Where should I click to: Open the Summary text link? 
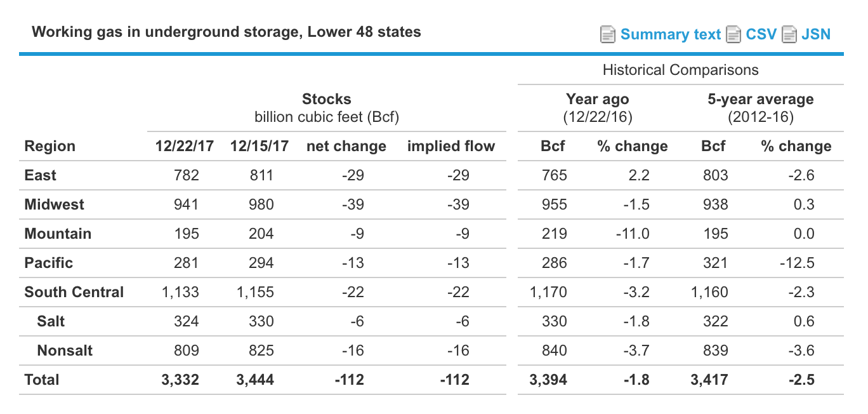[x=671, y=34]
